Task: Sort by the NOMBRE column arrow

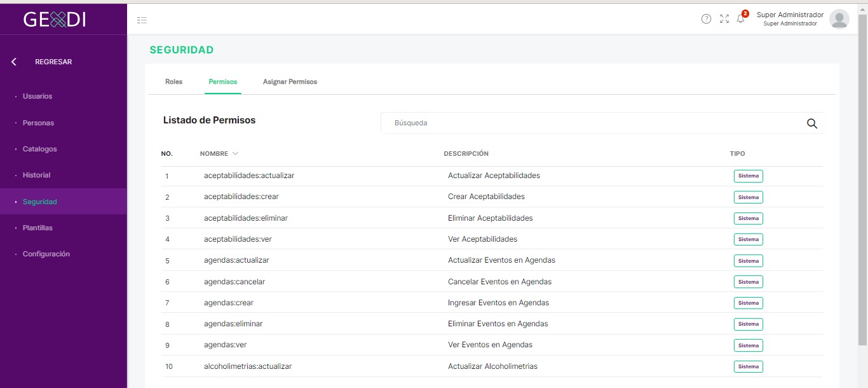Action: coord(235,153)
